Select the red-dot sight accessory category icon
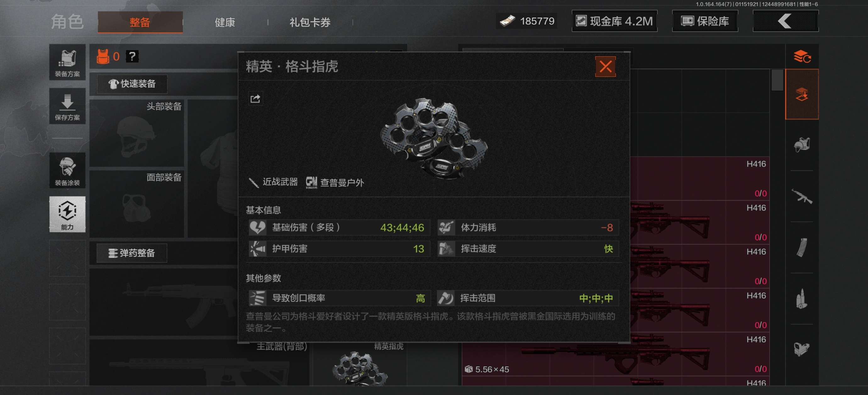Screen dimensions: 868x395 pyautogui.click(x=802, y=349)
